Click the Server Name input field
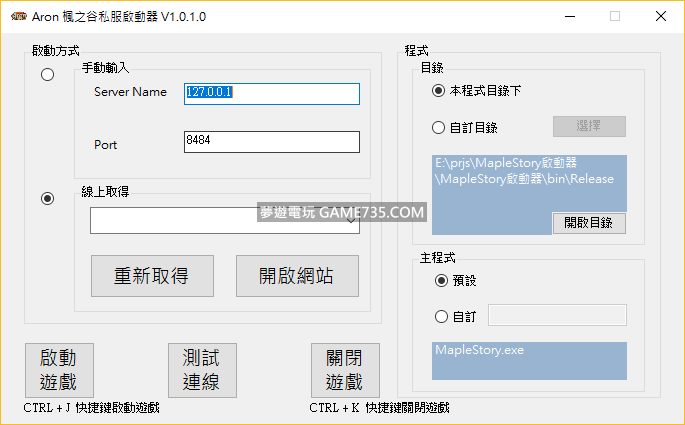685x425 pixels. [x=271, y=93]
